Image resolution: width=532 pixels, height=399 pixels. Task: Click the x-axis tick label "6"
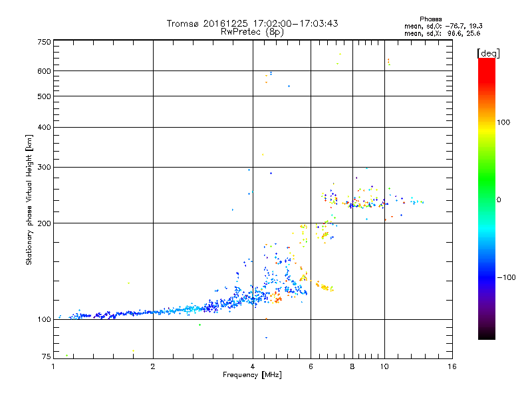point(311,366)
